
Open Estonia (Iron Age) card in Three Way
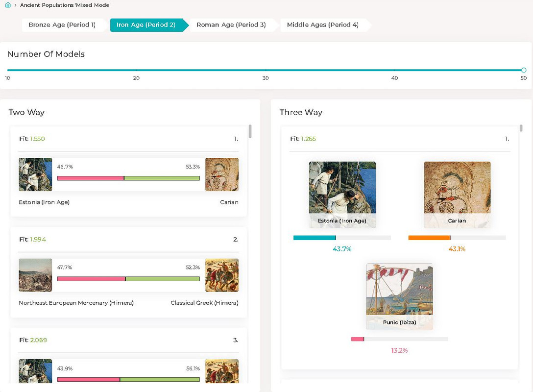click(x=342, y=195)
